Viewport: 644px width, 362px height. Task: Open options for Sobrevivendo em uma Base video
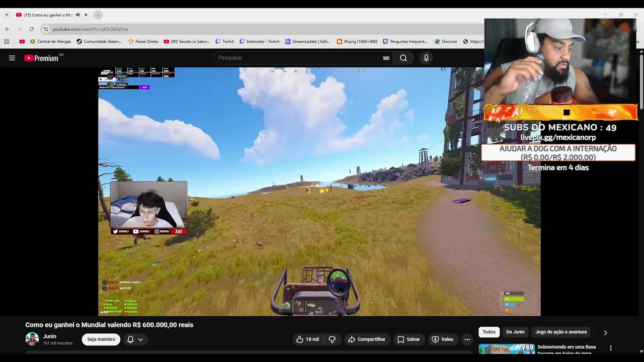611,348
